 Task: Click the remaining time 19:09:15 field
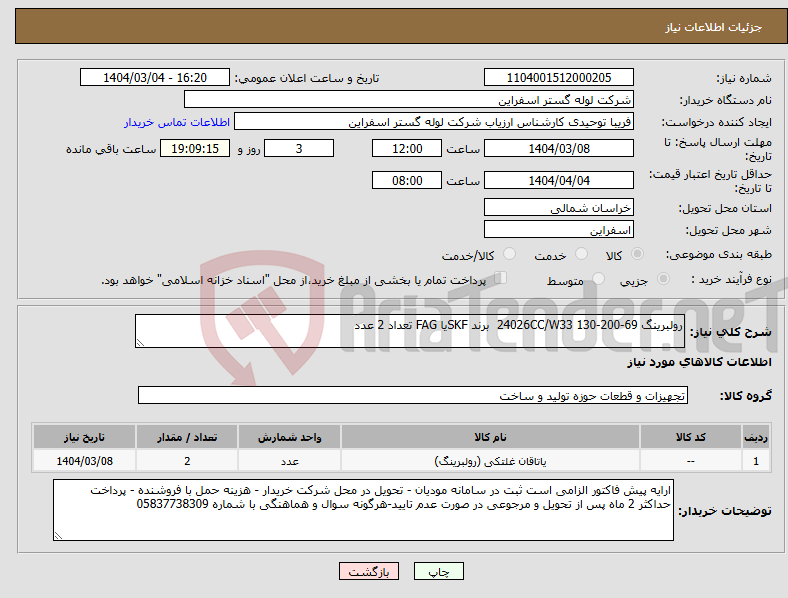point(195,148)
